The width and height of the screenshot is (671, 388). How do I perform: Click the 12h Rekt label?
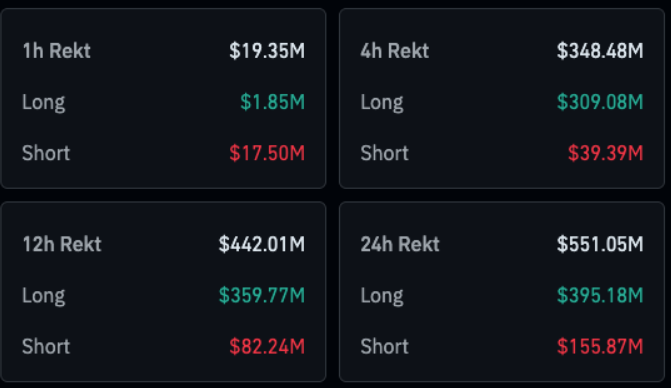click(62, 244)
